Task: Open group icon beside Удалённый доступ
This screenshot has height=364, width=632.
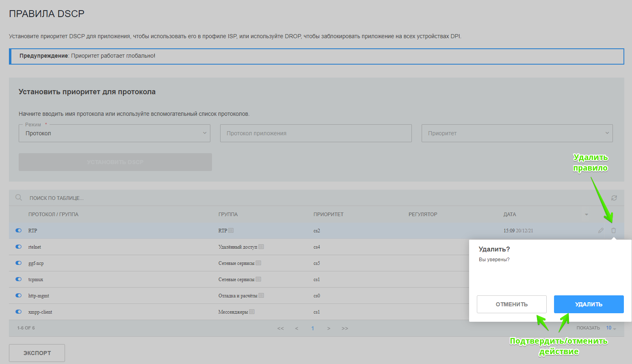Action: click(x=261, y=247)
